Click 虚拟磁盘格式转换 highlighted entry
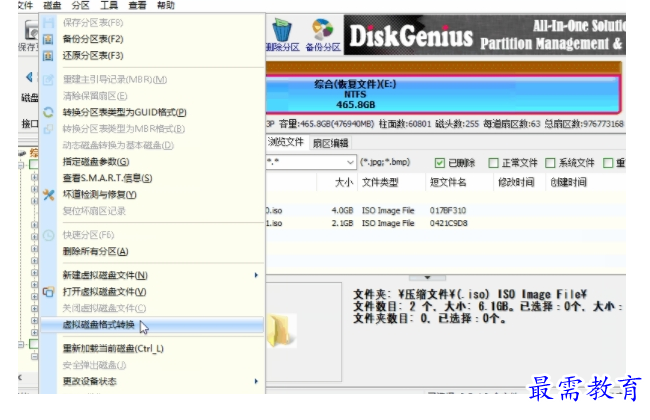 click(x=152, y=325)
